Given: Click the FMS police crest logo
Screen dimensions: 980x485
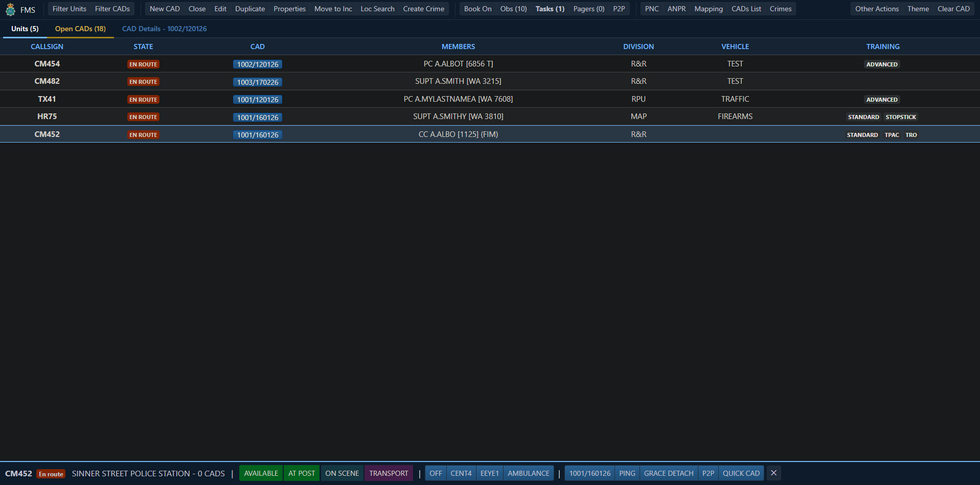Looking at the screenshot, I should click(x=10, y=9).
